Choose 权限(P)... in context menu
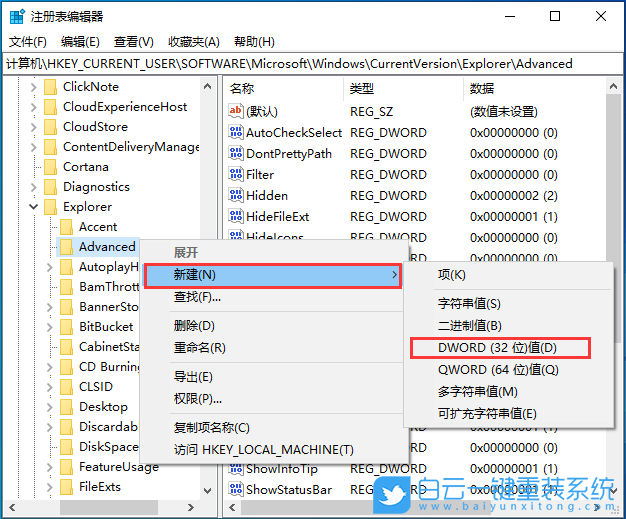Image resolution: width=626 pixels, height=519 pixels. coord(273,399)
